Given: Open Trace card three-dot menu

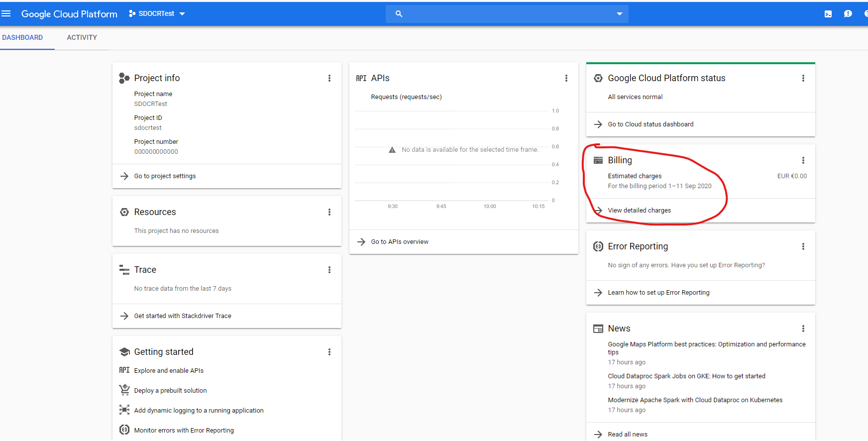Looking at the screenshot, I should click(x=329, y=270).
